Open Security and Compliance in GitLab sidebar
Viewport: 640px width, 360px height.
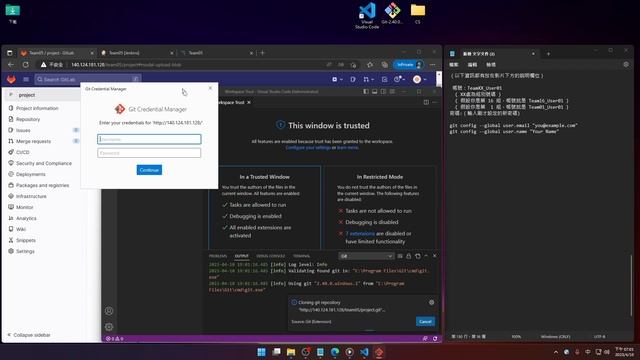(x=44, y=163)
